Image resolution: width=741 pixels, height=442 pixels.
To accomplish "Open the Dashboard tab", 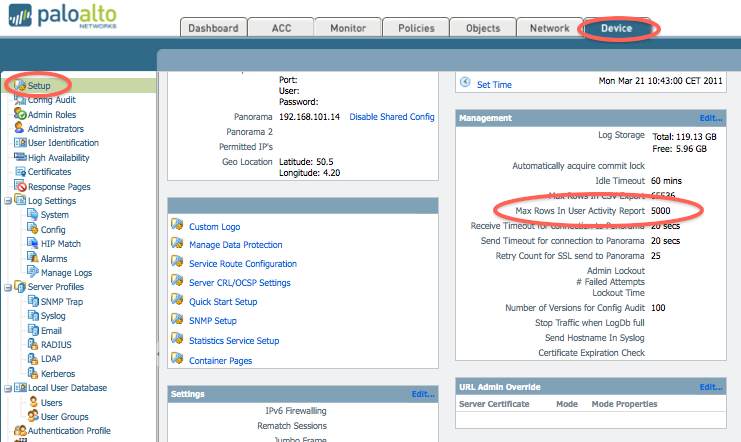I will point(213,28).
